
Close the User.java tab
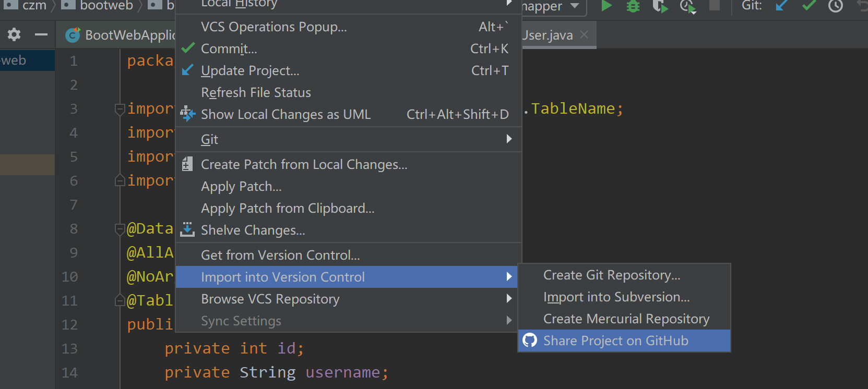click(584, 34)
